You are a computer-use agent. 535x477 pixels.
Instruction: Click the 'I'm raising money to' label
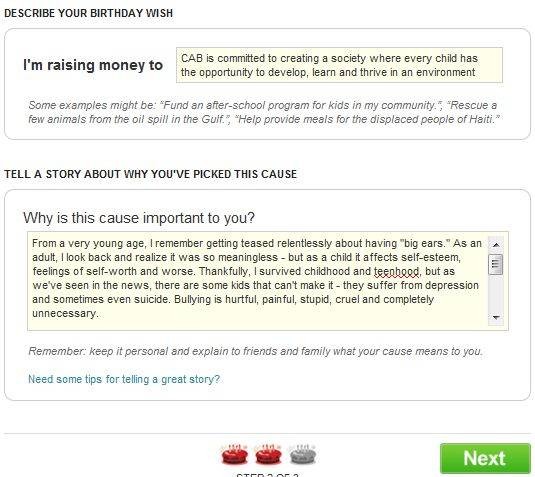(x=93, y=65)
